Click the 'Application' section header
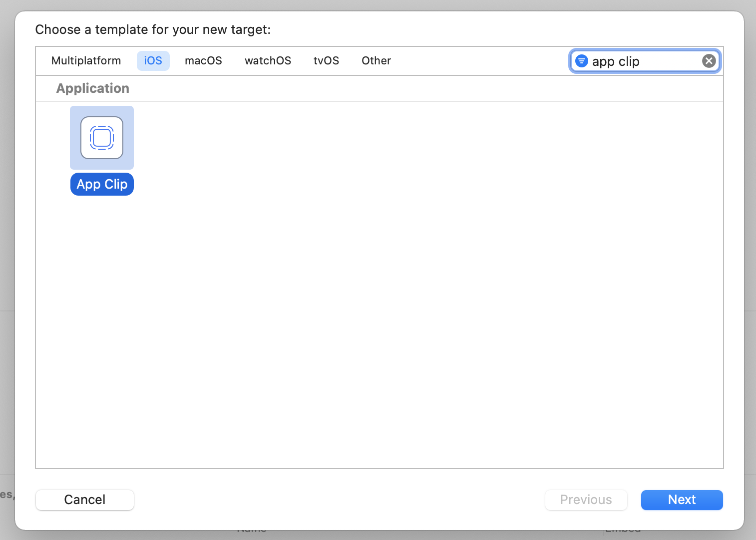The width and height of the screenshot is (756, 540). [93, 88]
